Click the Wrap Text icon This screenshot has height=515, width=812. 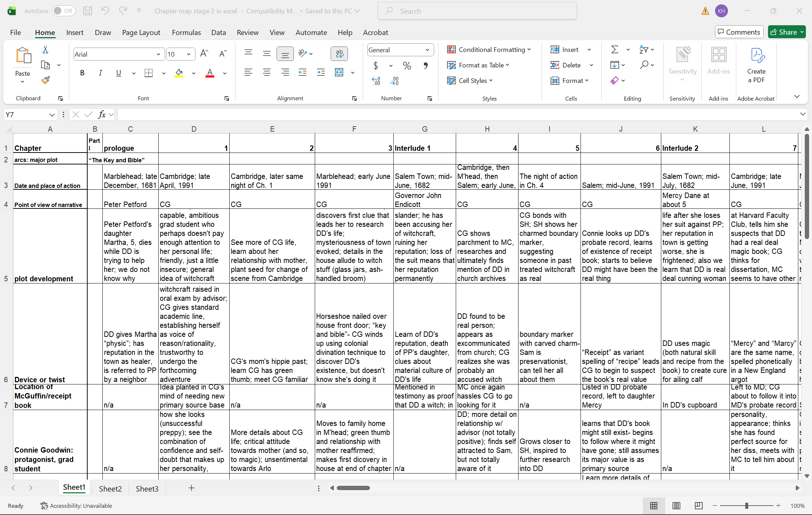(339, 54)
